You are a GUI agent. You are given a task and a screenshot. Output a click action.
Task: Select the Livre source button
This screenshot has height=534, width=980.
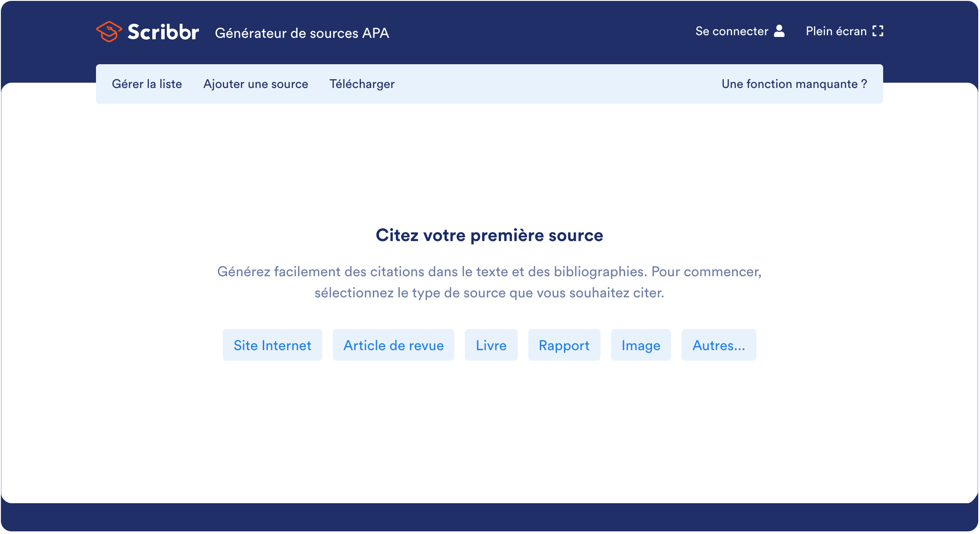[x=491, y=345]
